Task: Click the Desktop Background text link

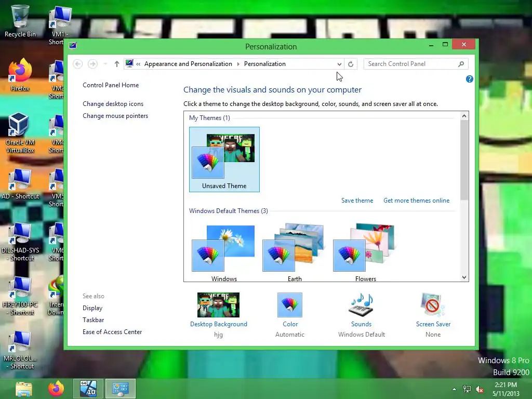Action: pos(219,324)
